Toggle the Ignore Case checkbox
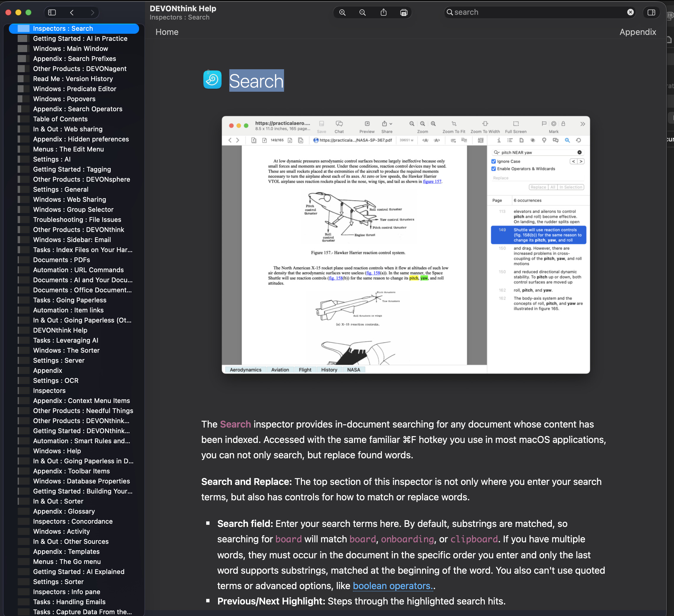The image size is (674, 616). coord(494,162)
